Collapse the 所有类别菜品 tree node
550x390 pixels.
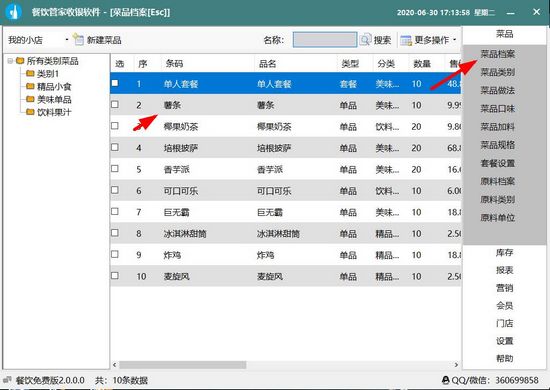pyautogui.click(x=10, y=61)
